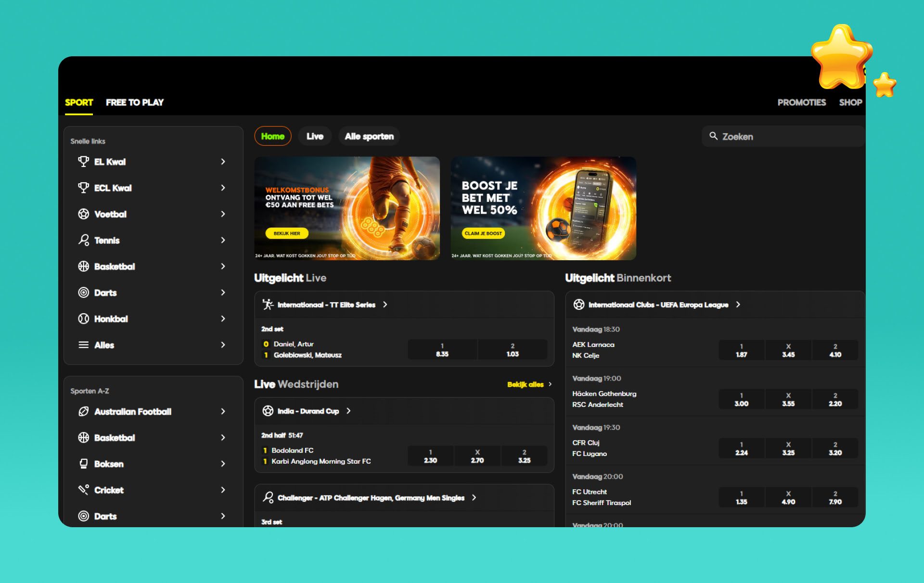Open India - Durand Cup league link
Image resolution: width=924 pixels, height=583 pixels.
[308, 411]
